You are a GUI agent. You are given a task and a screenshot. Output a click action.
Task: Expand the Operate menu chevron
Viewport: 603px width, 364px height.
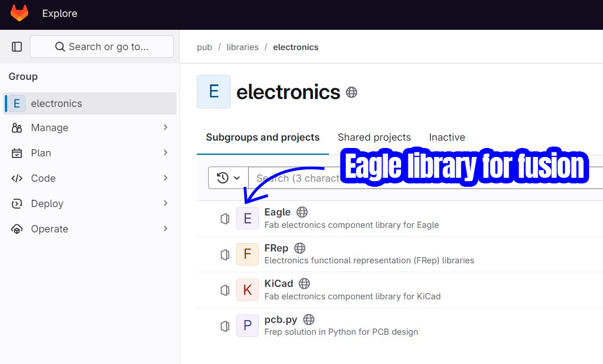(165, 228)
